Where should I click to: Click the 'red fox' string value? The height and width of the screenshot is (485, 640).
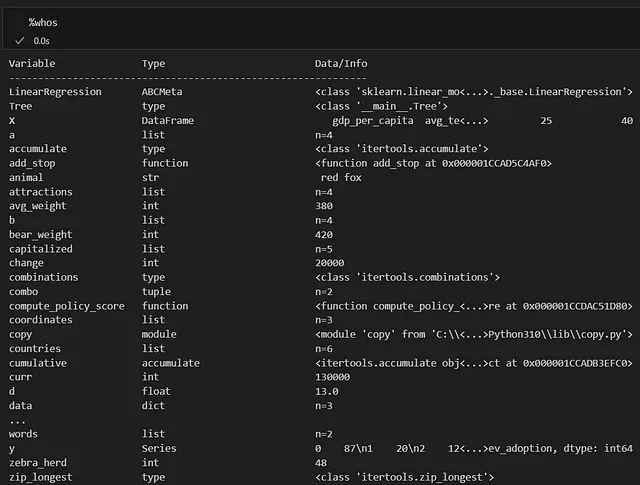[x=341, y=178]
